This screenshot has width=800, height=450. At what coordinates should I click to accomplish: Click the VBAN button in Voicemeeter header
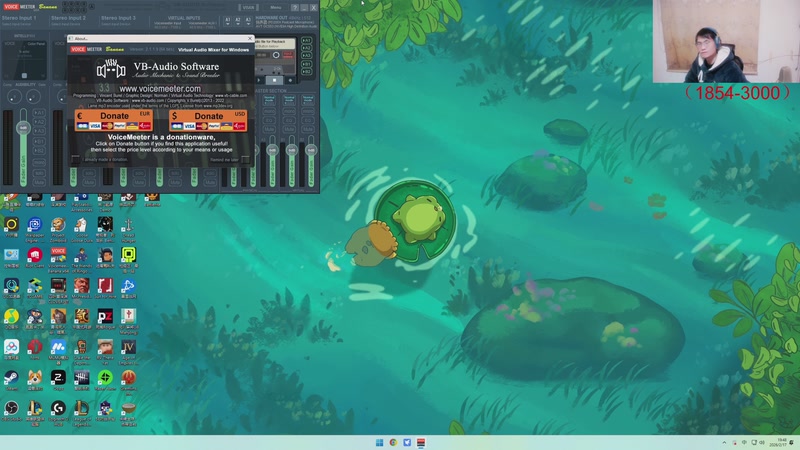click(248, 7)
